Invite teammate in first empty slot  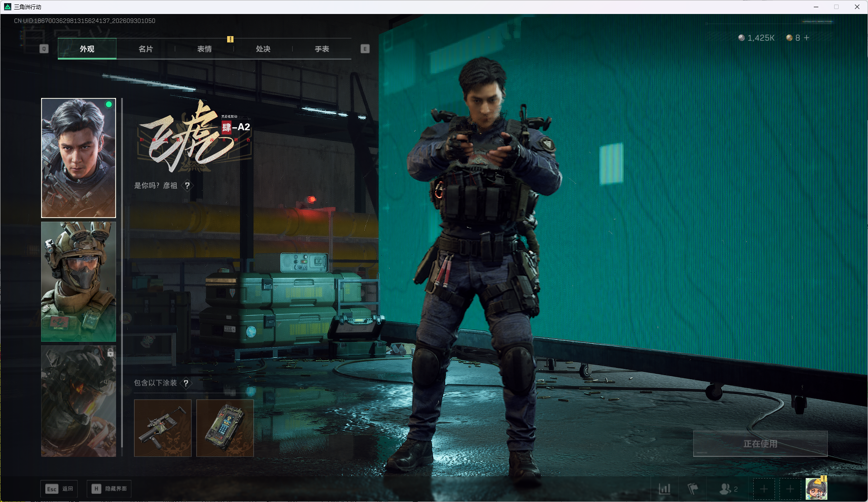[x=764, y=489]
